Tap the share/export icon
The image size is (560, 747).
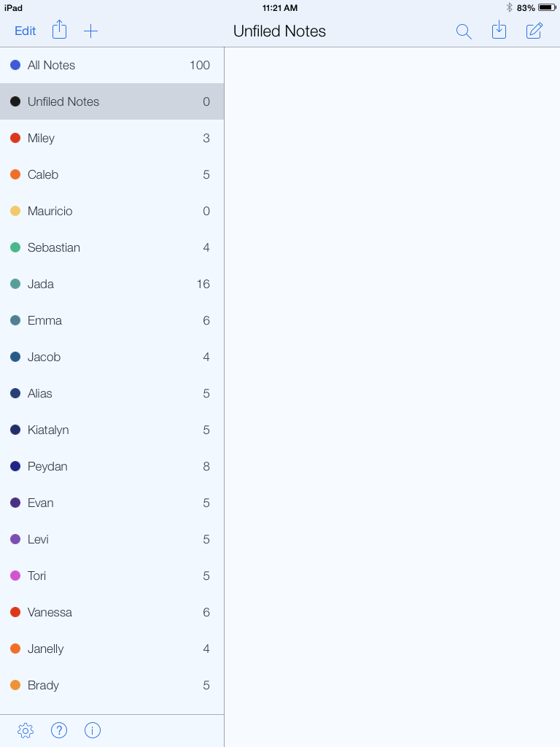coord(60,30)
